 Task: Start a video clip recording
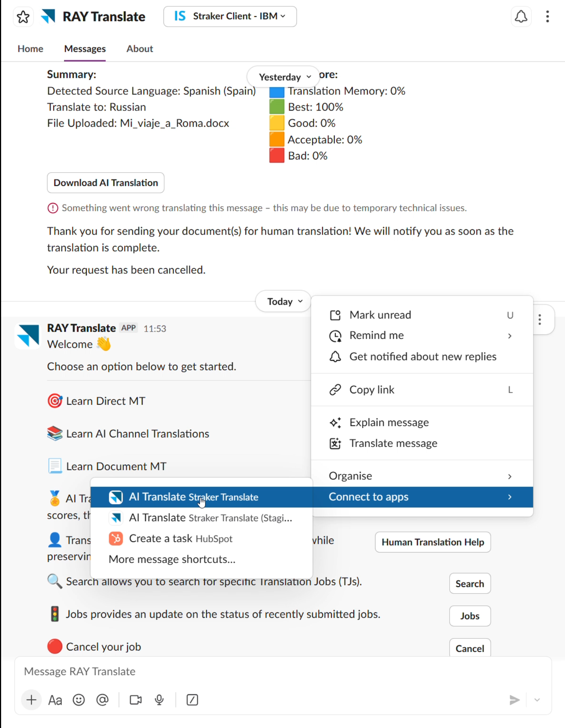click(x=136, y=700)
